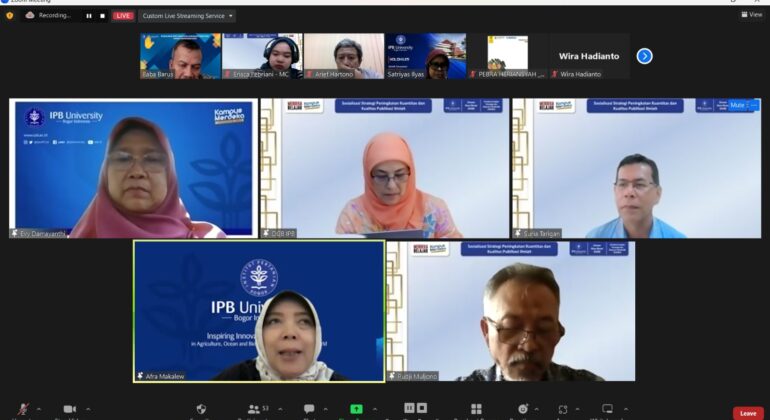Open the Chat panel icon
The image size is (770, 420).
(x=309, y=409)
